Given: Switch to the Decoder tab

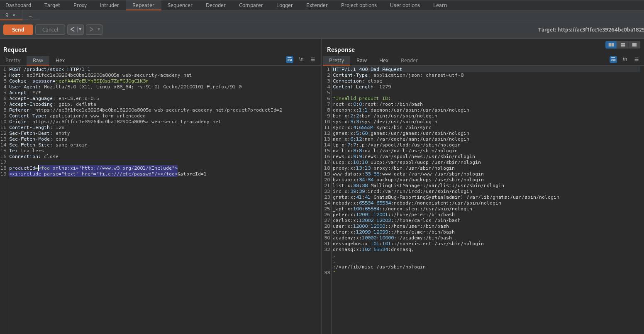Looking at the screenshot, I should click(216, 5).
